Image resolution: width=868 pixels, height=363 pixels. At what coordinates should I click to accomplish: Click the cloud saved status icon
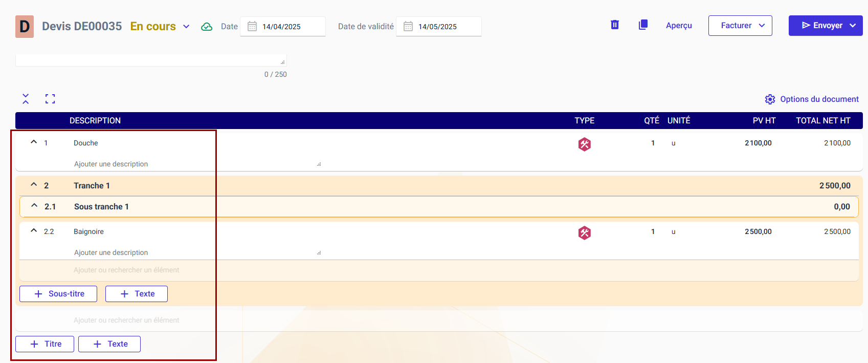[207, 27]
